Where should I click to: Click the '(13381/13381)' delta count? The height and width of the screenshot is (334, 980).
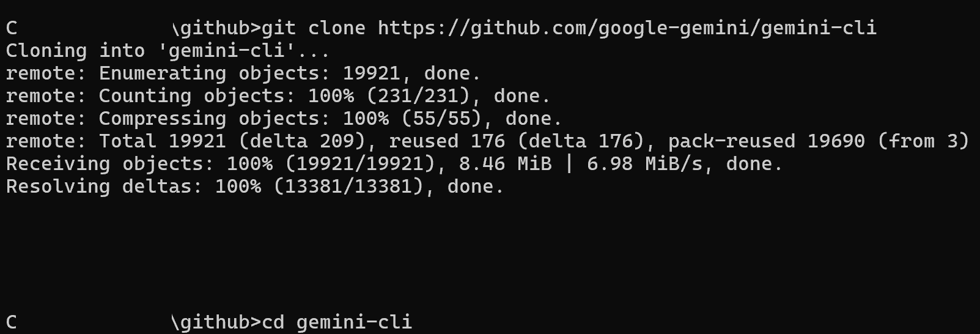click(348, 187)
